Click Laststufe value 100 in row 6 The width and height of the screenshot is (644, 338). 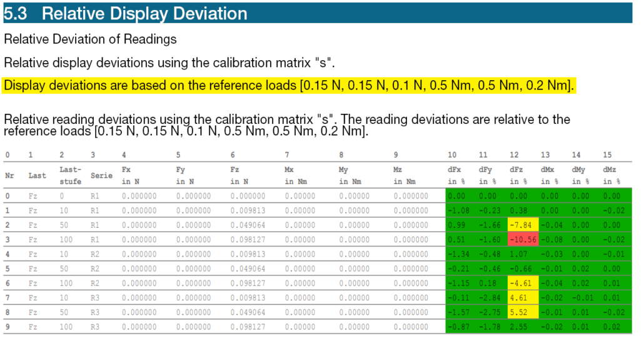66,284
